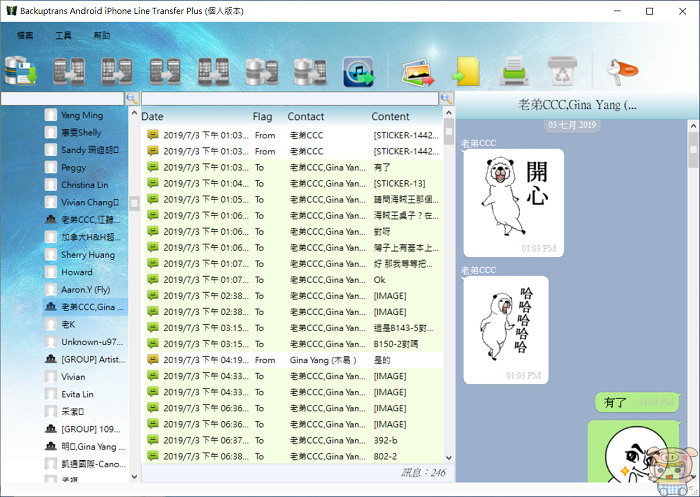The image size is (700, 497).
Task: Select the Sherry Huang contact
Action: coord(88,255)
